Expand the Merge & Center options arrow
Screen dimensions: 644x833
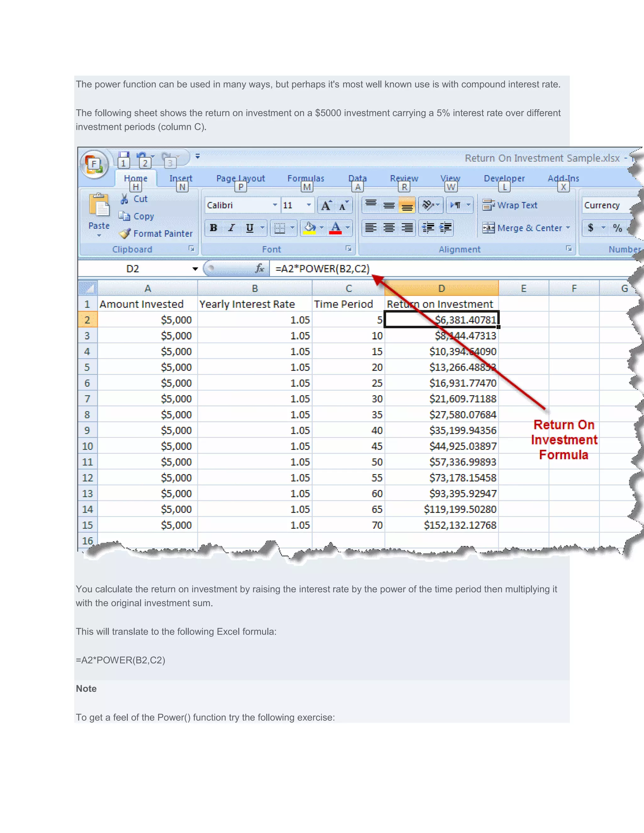pyautogui.click(x=568, y=228)
